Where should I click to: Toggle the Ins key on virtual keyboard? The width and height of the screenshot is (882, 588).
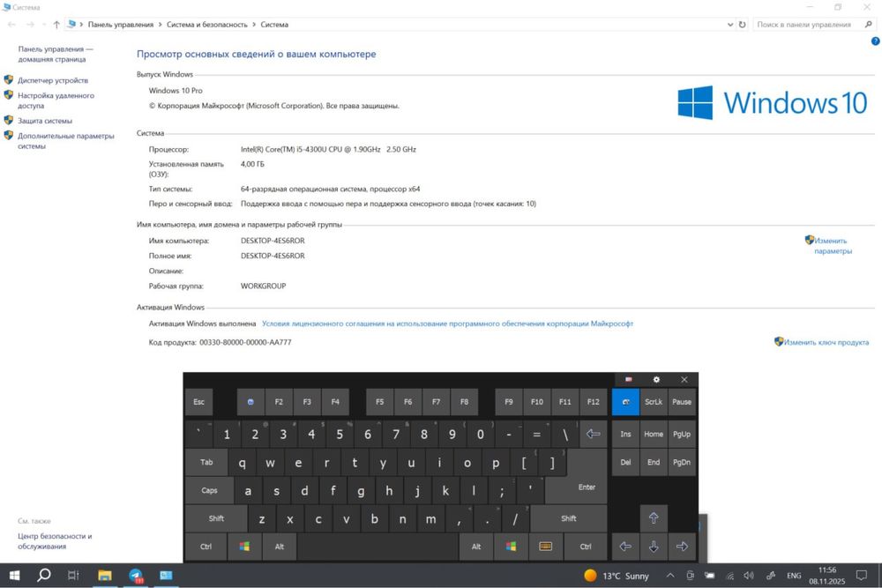tap(625, 434)
